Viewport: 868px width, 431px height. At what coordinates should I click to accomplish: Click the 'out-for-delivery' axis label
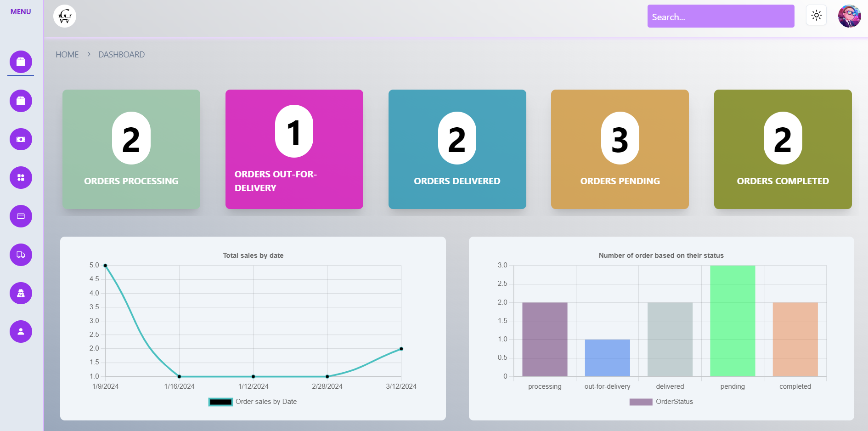[x=608, y=386]
